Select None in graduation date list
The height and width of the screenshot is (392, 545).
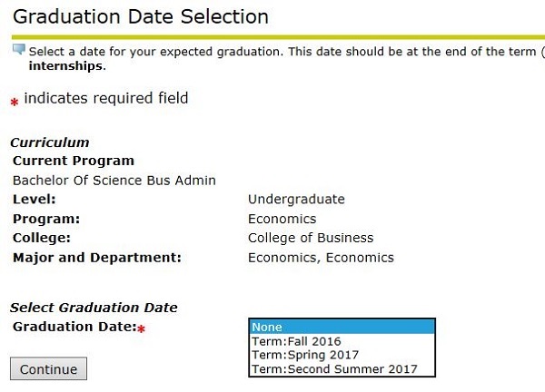tap(342, 327)
